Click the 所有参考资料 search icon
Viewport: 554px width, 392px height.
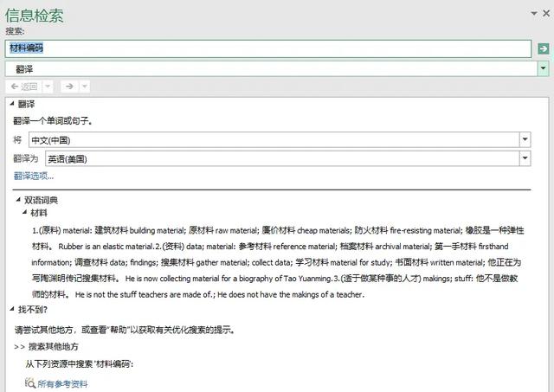(30, 383)
